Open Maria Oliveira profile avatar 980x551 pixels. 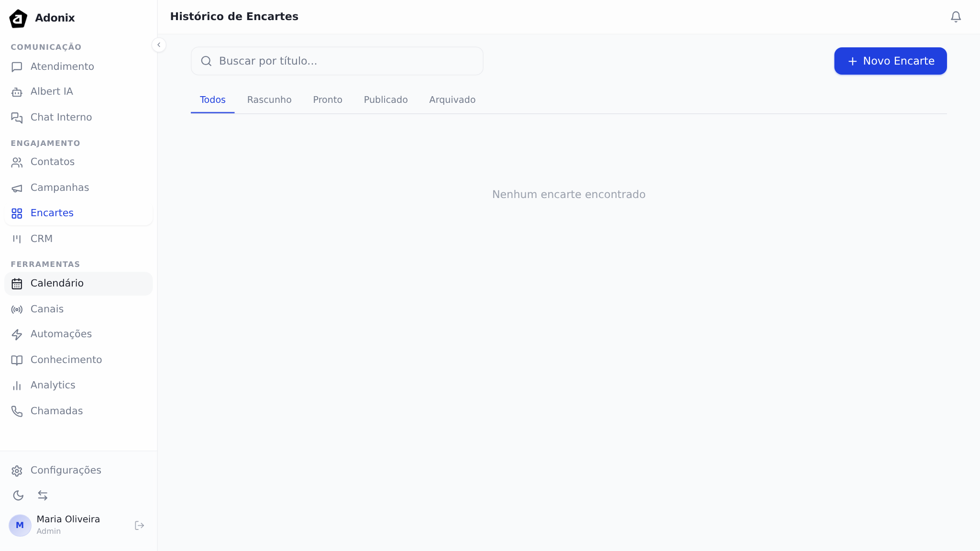coord(20,525)
